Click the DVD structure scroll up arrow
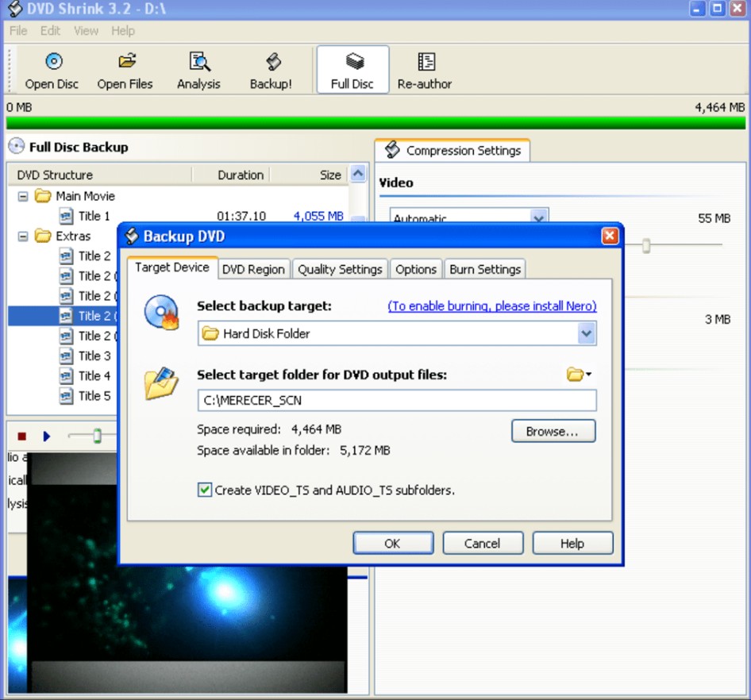The height and width of the screenshot is (700, 751). click(358, 173)
